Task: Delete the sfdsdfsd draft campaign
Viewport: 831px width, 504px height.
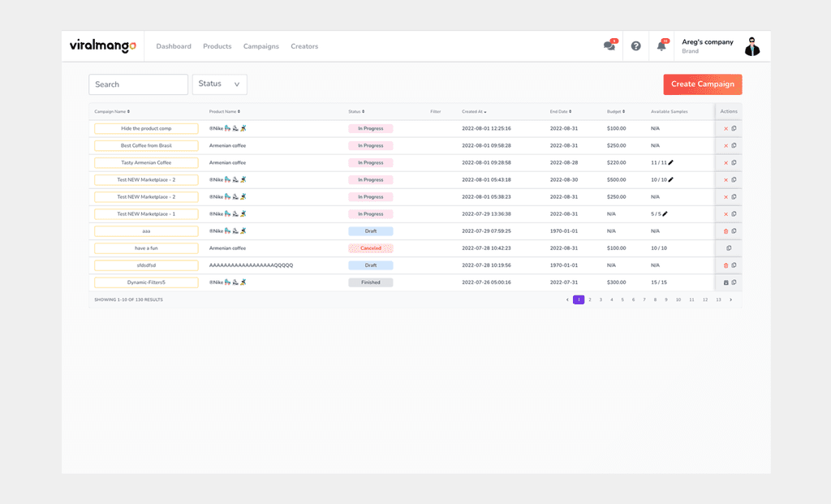Action: (x=726, y=265)
